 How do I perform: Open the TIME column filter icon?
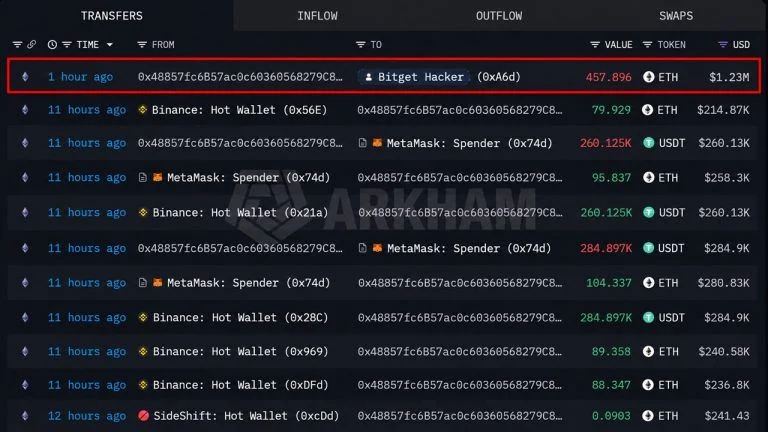click(67, 45)
